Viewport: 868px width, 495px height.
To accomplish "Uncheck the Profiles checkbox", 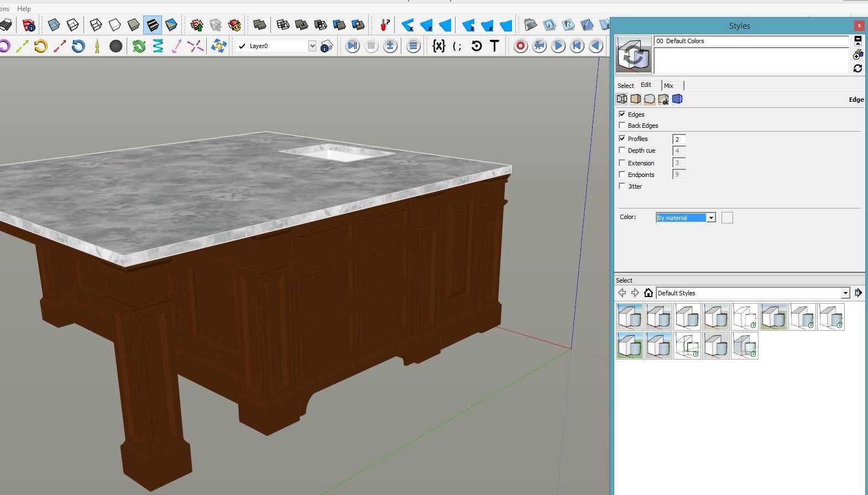I will coord(622,139).
